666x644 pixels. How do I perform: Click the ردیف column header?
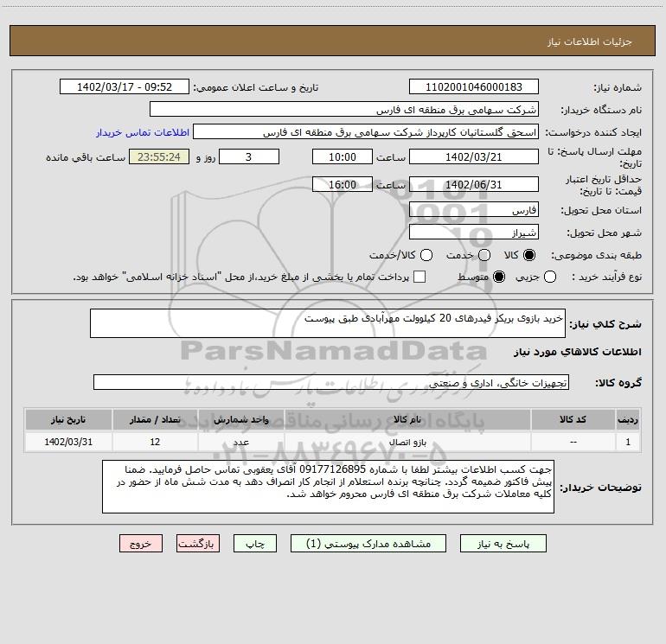pyautogui.click(x=628, y=420)
